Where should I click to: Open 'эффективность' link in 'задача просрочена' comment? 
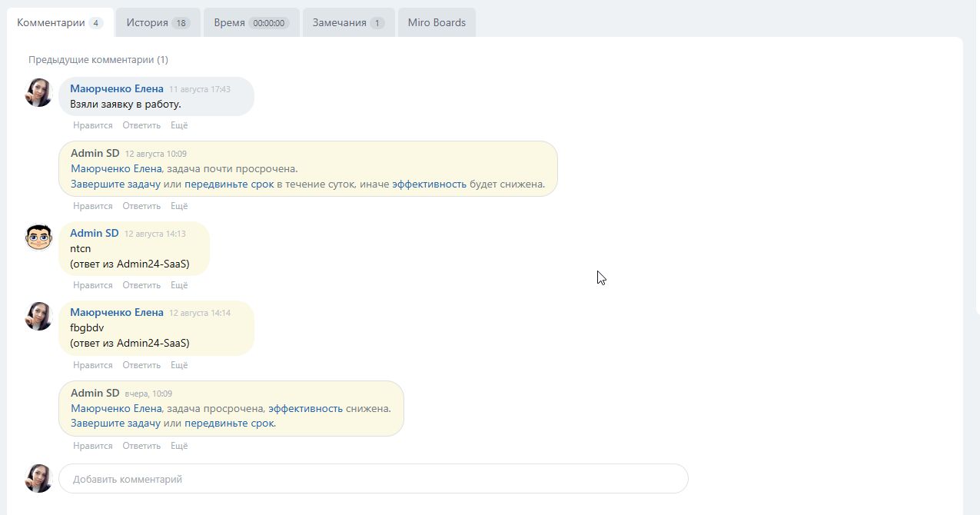click(305, 408)
